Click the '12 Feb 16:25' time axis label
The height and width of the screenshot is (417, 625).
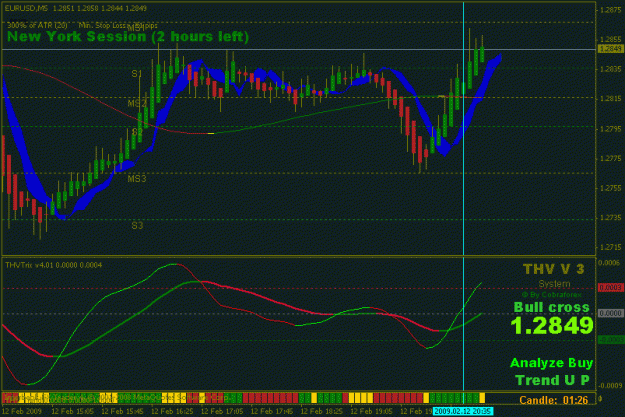[172, 411]
